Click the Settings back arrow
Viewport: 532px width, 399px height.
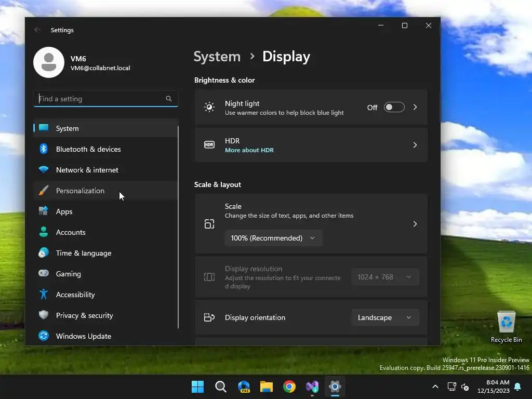[x=37, y=30]
